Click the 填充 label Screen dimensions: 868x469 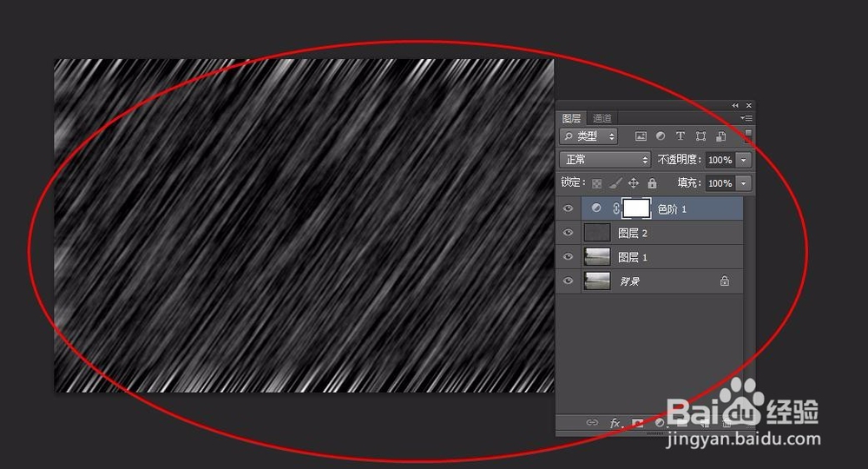tap(690, 182)
